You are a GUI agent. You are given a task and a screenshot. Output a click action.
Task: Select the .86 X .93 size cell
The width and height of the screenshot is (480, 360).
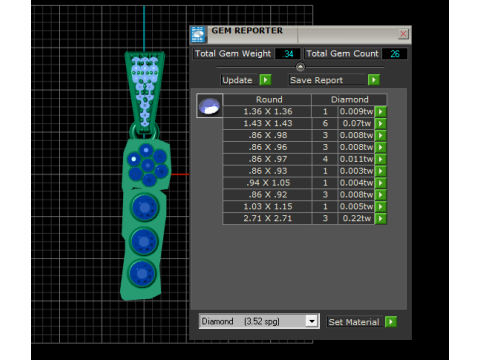(267, 171)
